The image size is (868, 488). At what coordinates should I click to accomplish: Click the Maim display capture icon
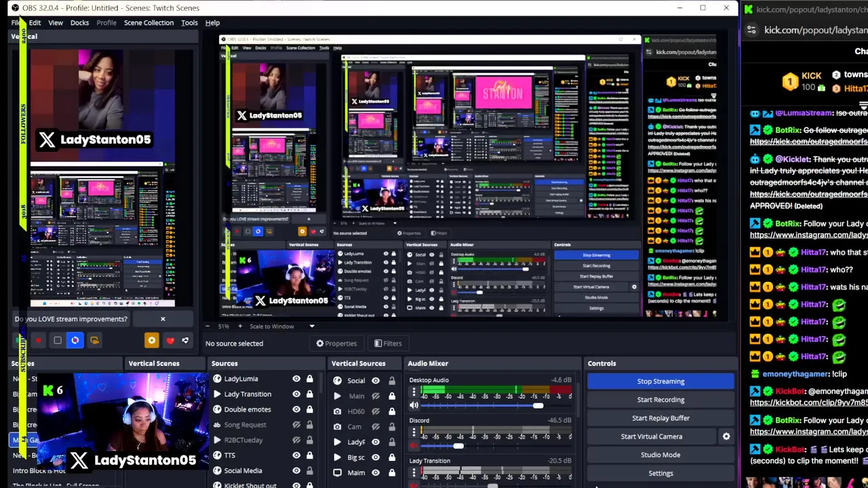pos(337,472)
